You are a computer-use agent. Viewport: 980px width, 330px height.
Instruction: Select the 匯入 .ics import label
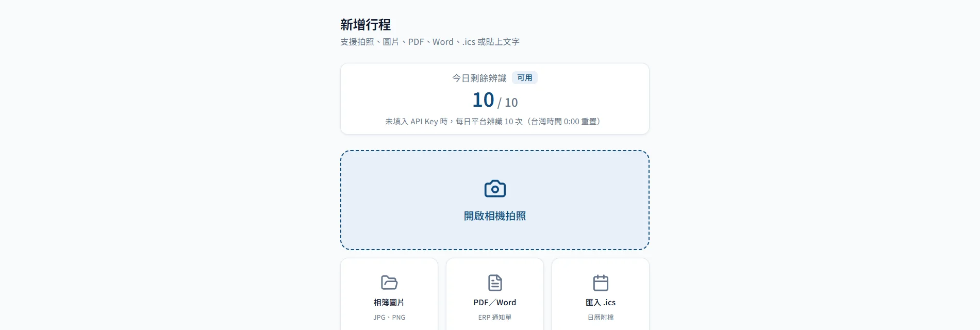(601, 303)
